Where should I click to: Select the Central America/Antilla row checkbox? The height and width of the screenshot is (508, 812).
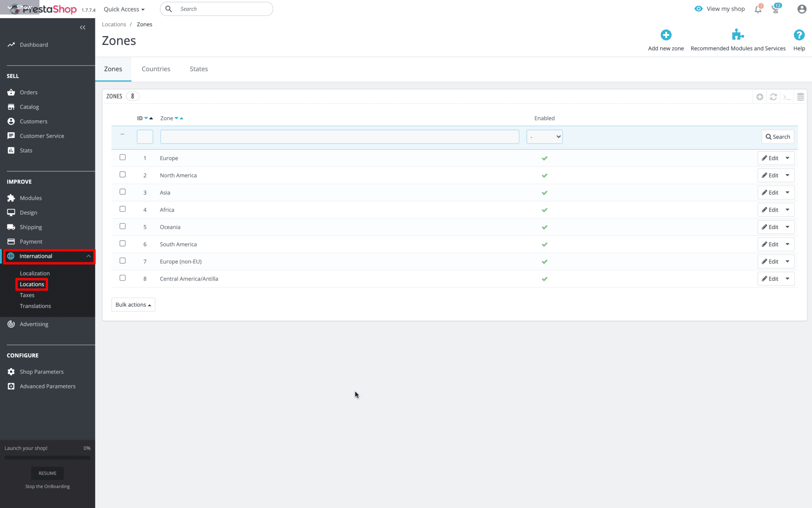(x=123, y=278)
